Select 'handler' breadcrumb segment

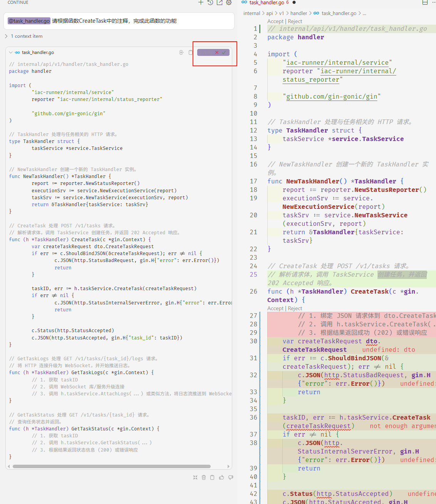299,13
